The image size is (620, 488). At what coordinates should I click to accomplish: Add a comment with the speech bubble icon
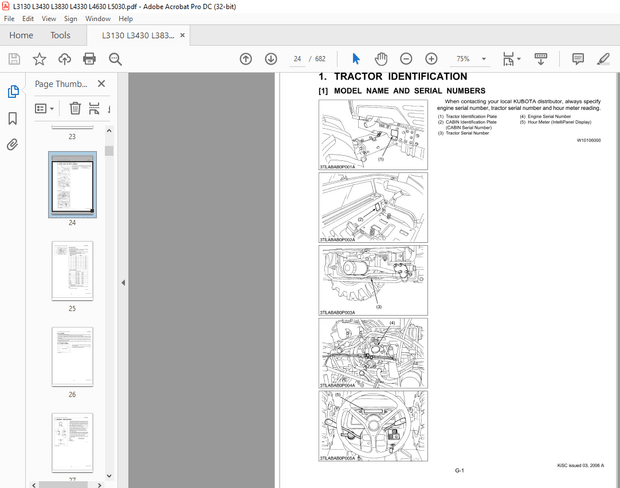tap(578, 59)
